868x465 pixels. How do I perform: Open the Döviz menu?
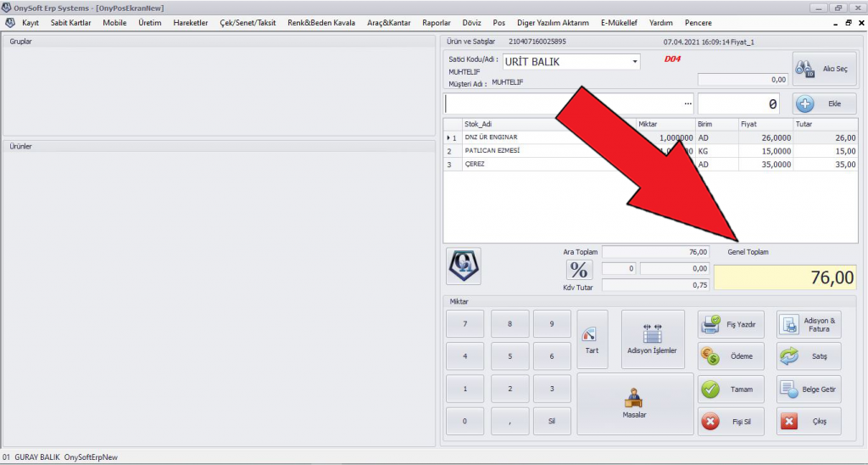tap(471, 23)
